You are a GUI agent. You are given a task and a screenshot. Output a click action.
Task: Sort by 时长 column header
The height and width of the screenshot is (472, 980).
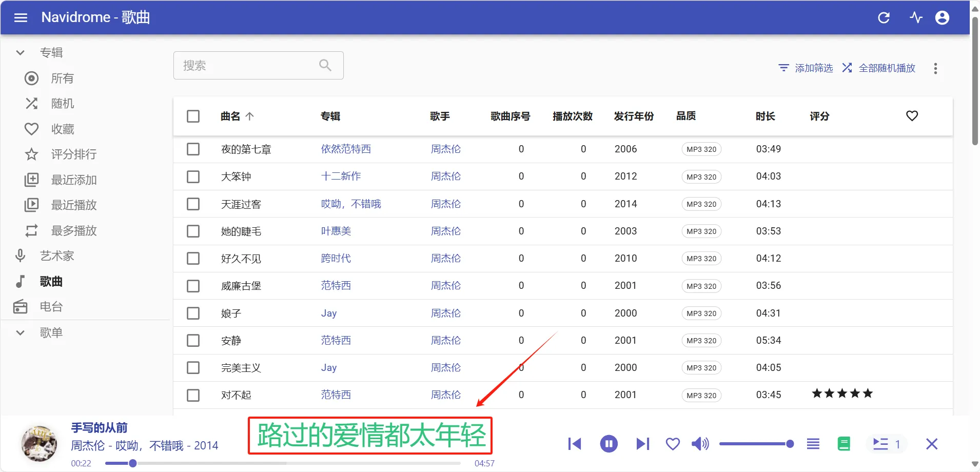[765, 116]
